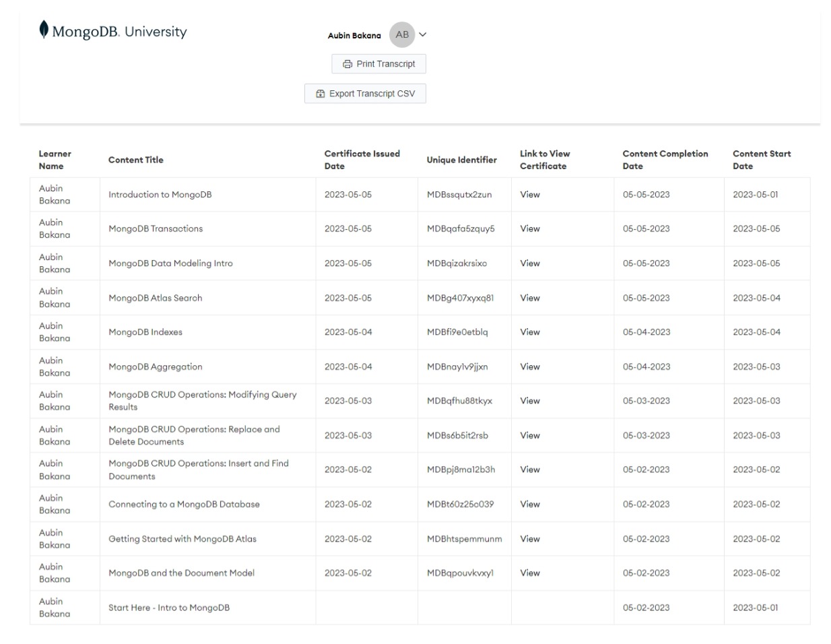View certificate for Connecting to a MongoDB Database

coord(530,505)
